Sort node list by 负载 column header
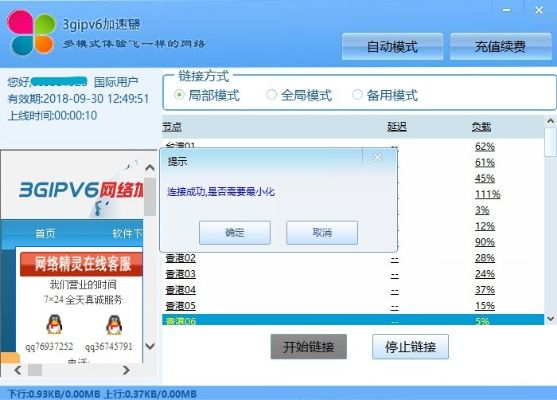 click(481, 127)
